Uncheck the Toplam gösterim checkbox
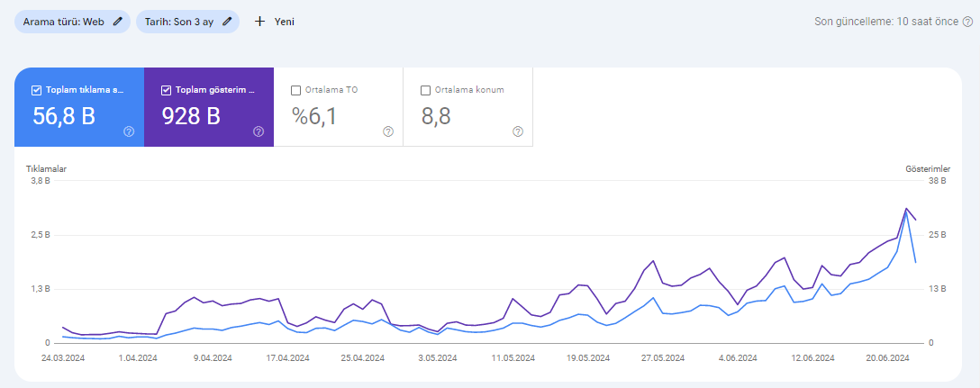Image resolution: width=980 pixels, height=388 pixels. pyautogui.click(x=166, y=90)
